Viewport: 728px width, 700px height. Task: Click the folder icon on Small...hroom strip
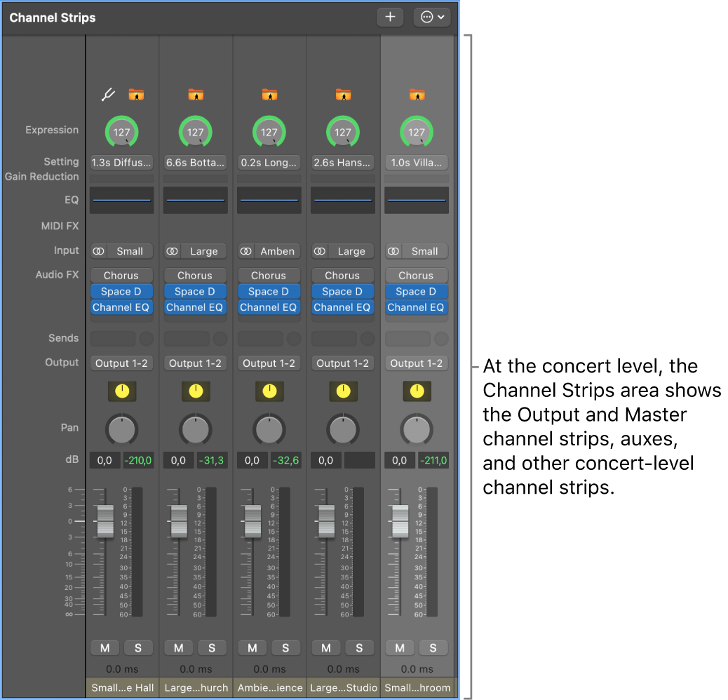(x=417, y=95)
